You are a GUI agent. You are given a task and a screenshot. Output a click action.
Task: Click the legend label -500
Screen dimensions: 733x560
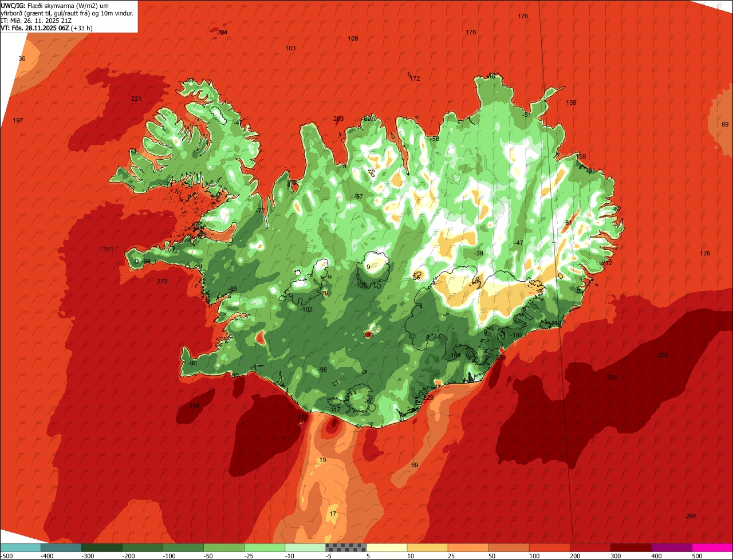point(7,556)
